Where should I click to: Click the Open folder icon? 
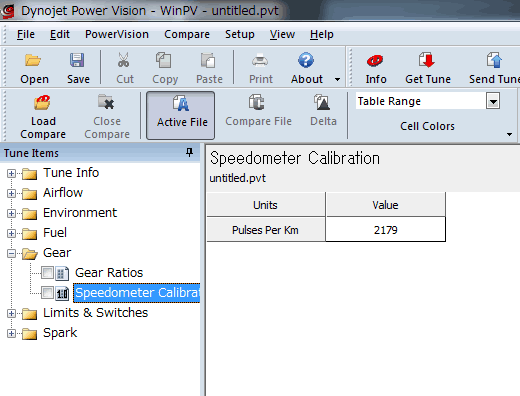click(x=33, y=61)
